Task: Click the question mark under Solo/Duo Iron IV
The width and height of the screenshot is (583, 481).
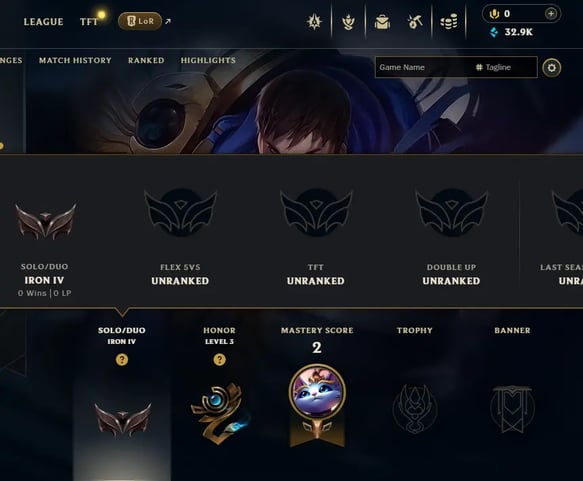Action: click(122, 359)
